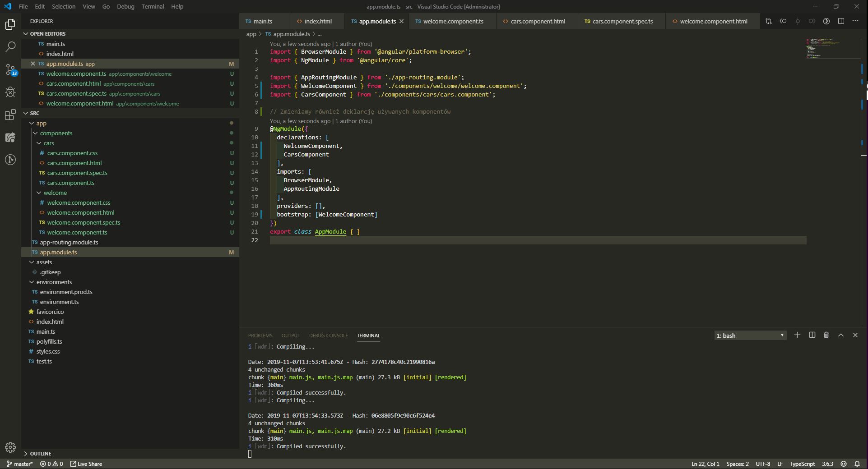Close the terminal panel

tap(855, 335)
